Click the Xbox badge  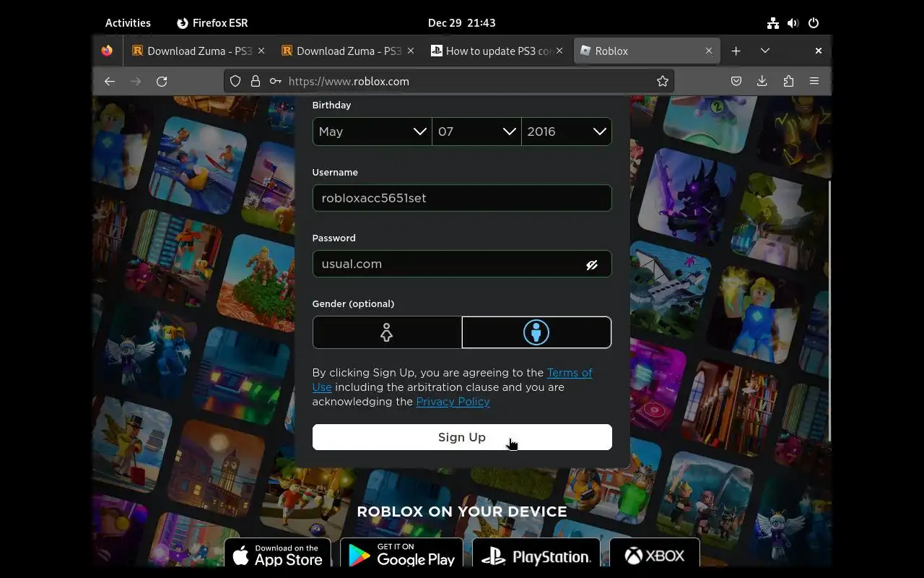coord(655,553)
